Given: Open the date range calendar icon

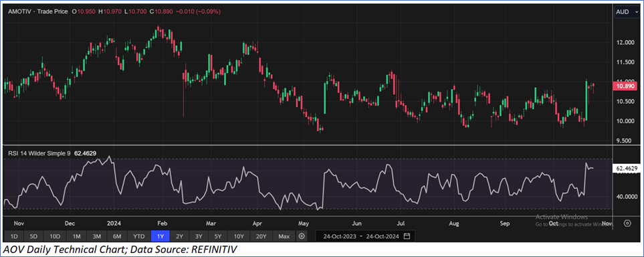Looking at the screenshot, I should coord(407,236).
